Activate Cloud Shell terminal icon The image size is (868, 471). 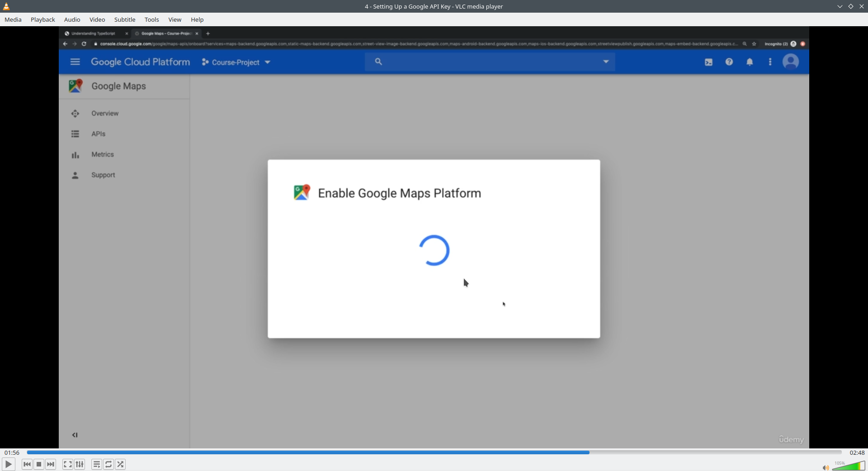pyautogui.click(x=708, y=62)
